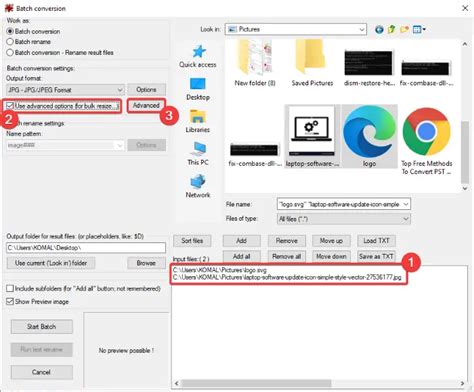Toggle Show Preview image checkbox
Image resolution: width=474 pixels, height=392 pixels.
point(10,301)
